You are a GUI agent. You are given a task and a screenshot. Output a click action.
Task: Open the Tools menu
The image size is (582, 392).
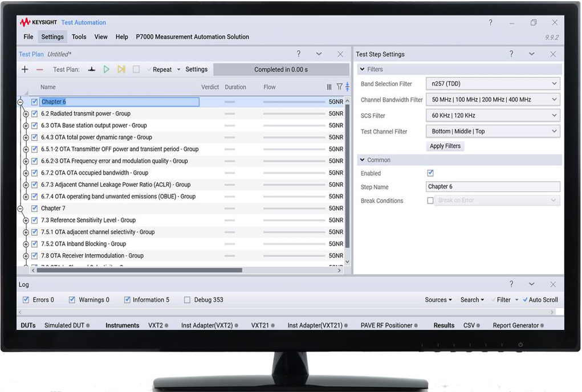79,36
